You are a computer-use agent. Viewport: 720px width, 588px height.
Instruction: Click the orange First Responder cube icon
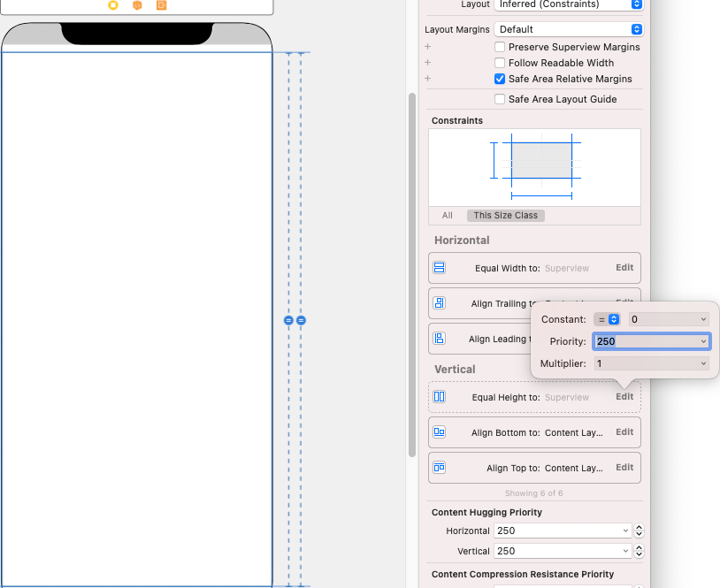(x=137, y=5)
